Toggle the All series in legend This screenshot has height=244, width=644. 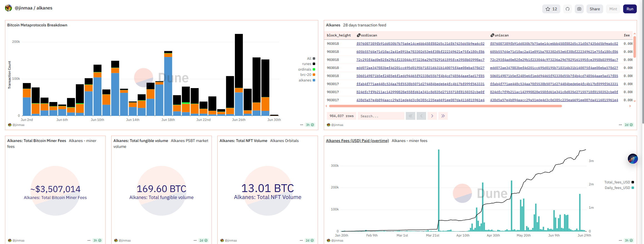[x=311, y=59]
